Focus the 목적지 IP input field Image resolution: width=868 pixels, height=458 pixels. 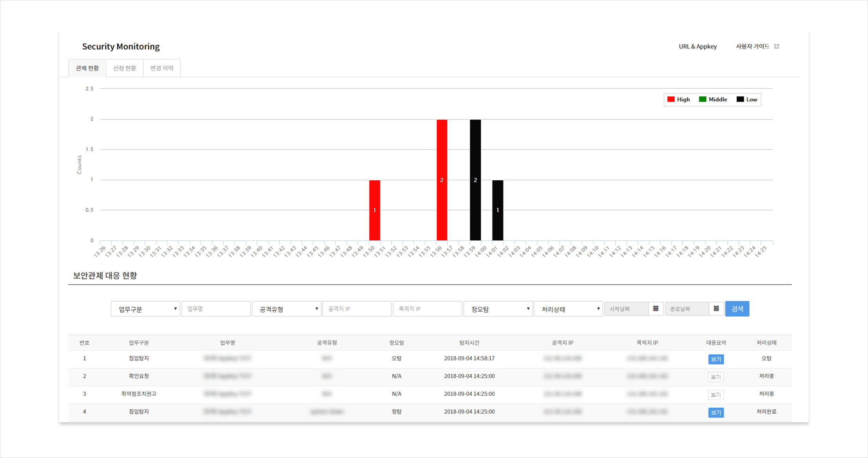point(427,309)
